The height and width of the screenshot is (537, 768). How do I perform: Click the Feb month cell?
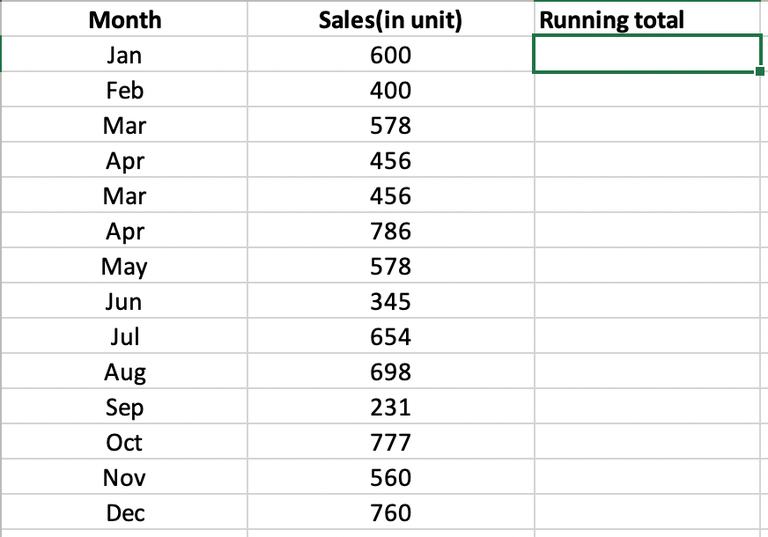pos(124,90)
